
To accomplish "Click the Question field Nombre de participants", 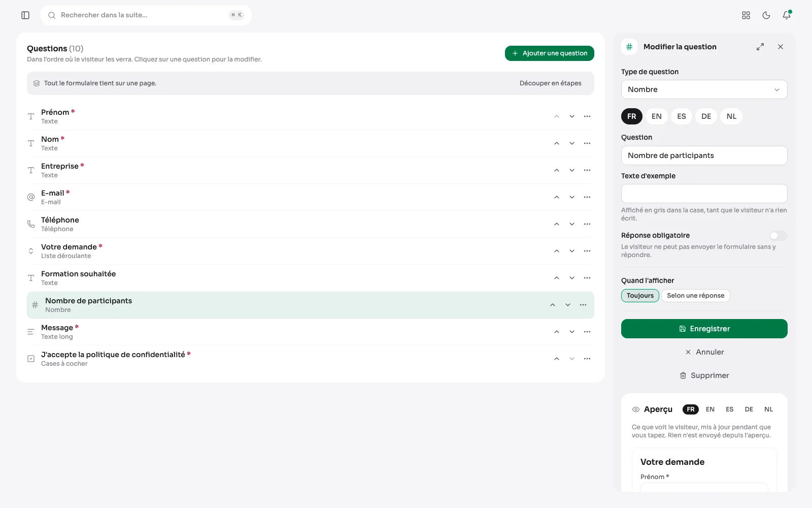I will tap(704, 155).
